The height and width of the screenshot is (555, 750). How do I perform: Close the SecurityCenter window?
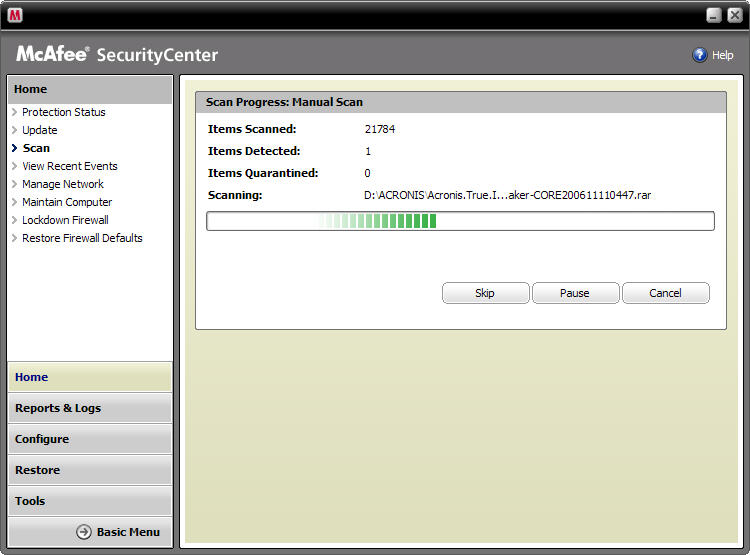coord(735,15)
